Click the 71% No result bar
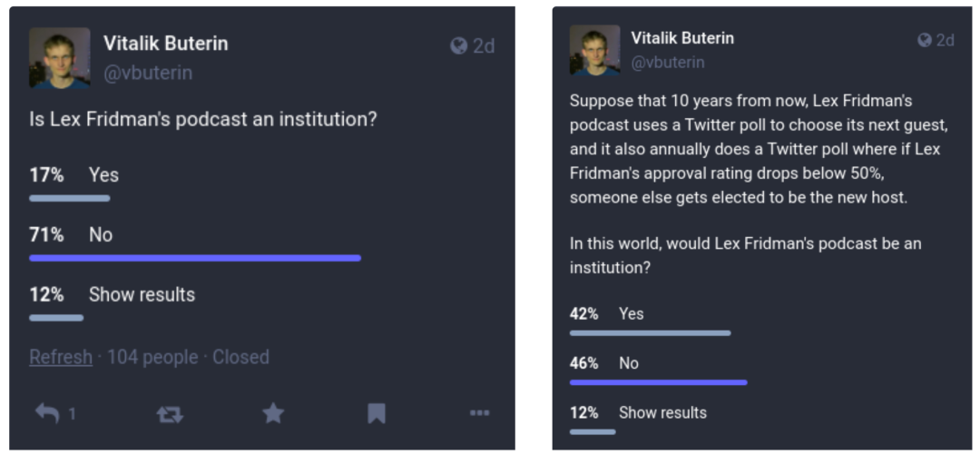 click(x=195, y=258)
